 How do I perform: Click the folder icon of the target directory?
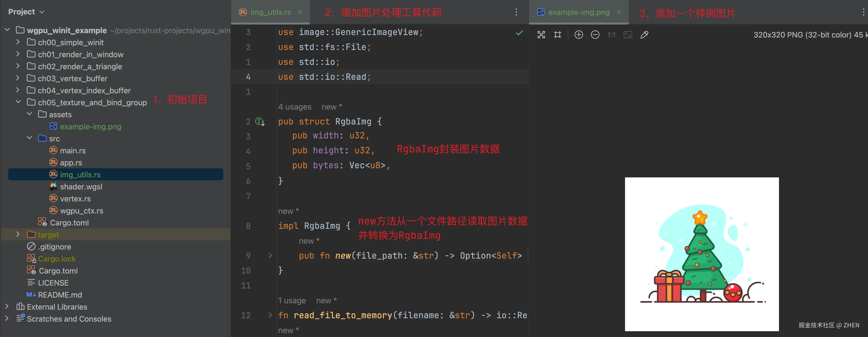[x=31, y=234]
